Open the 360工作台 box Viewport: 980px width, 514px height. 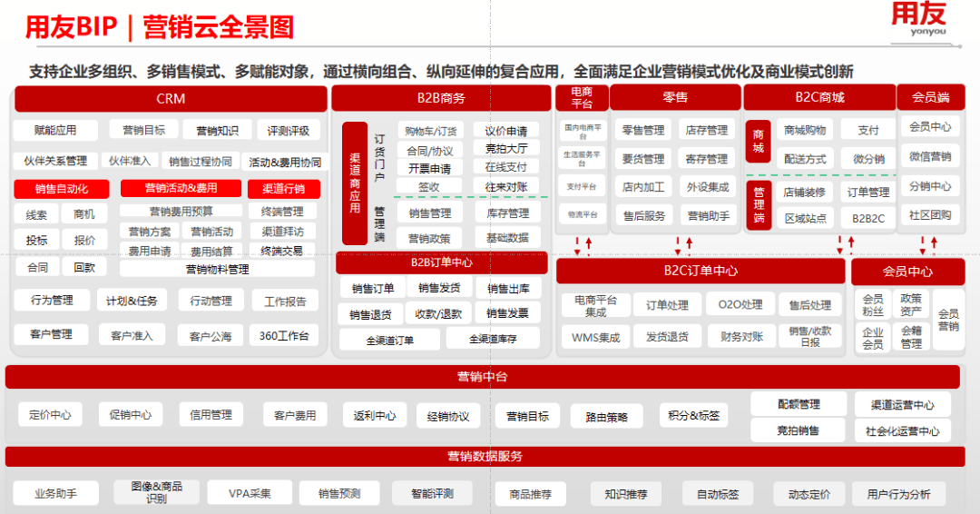point(283,335)
